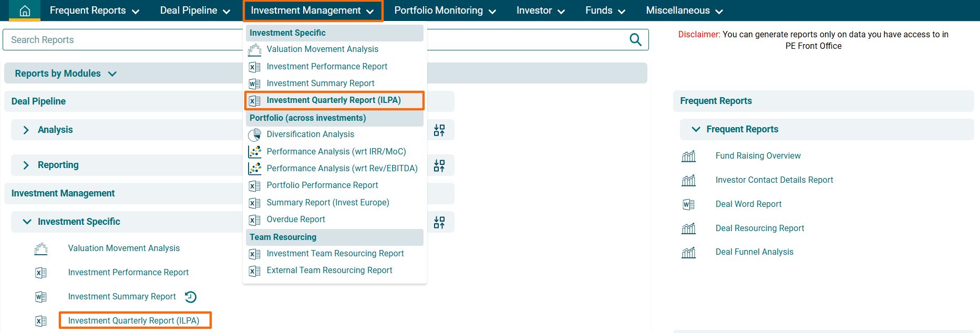
Task: Expand the Reporting section
Action: click(26, 165)
